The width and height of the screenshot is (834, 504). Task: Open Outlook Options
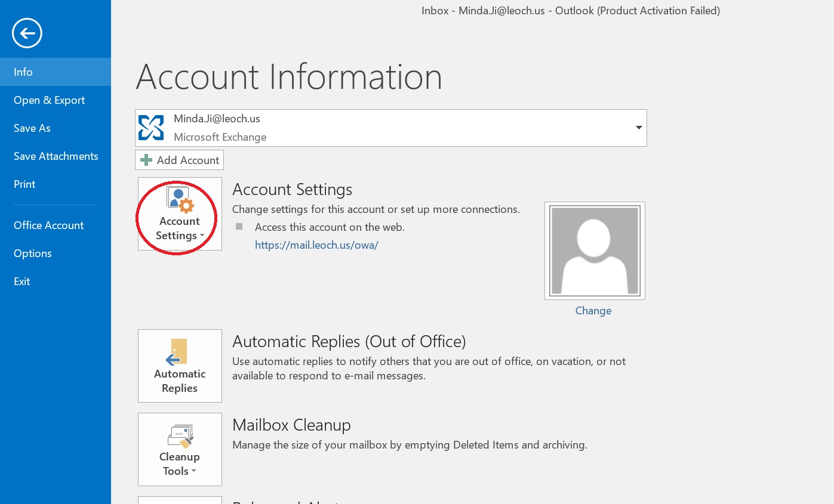[56, 253]
